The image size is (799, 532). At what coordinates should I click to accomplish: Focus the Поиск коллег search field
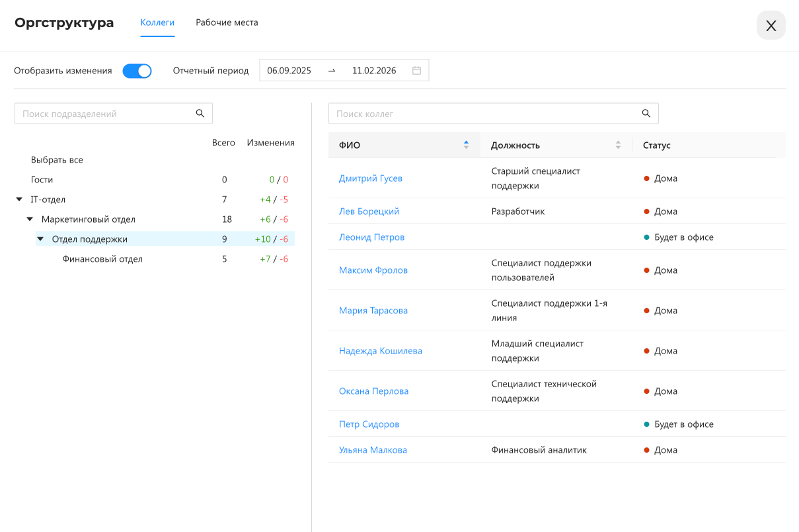pos(482,114)
